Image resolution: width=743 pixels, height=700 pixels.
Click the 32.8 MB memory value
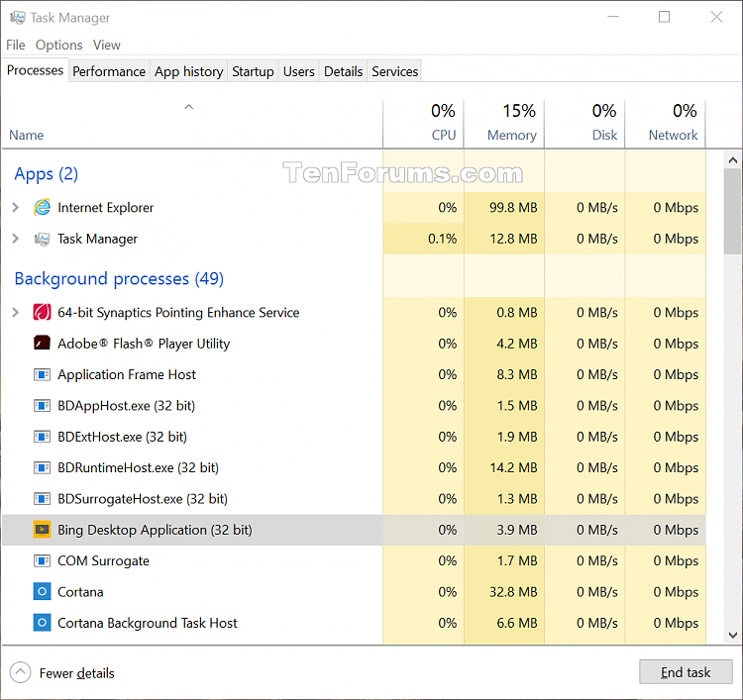click(x=513, y=592)
